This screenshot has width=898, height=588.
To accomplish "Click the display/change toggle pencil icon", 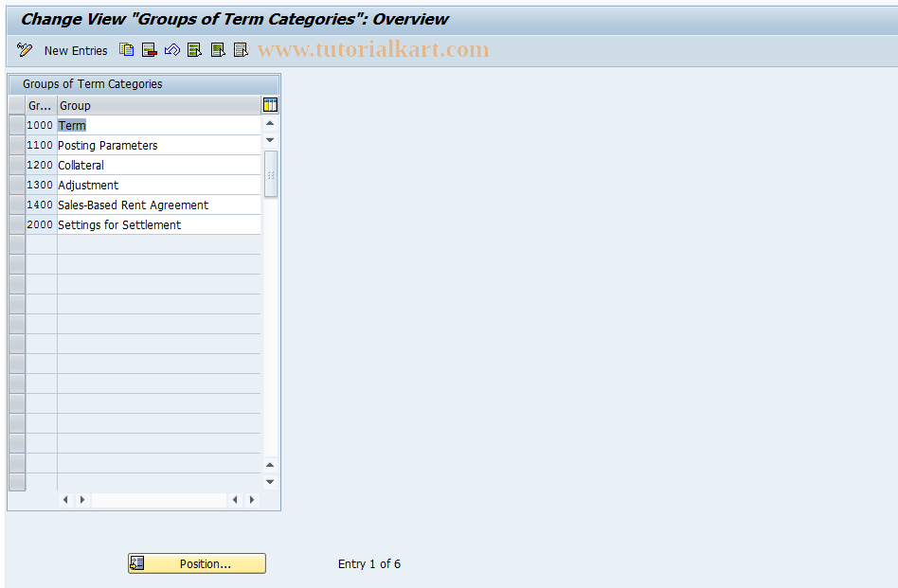I will pyautogui.click(x=24, y=50).
